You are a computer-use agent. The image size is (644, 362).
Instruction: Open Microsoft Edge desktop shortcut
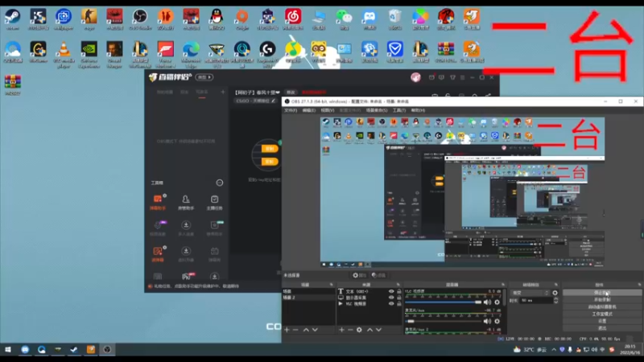[191, 54]
